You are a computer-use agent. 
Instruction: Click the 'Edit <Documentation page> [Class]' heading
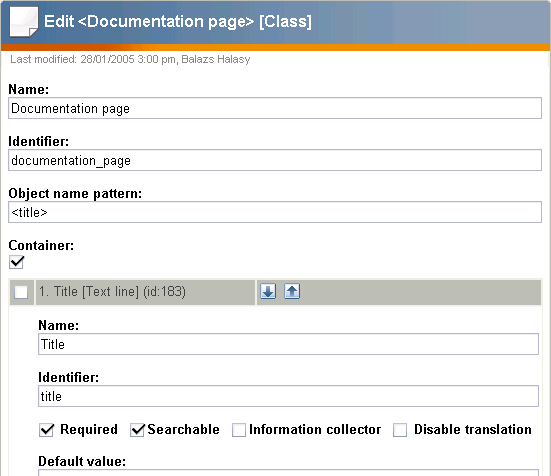pyautogui.click(x=177, y=22)
